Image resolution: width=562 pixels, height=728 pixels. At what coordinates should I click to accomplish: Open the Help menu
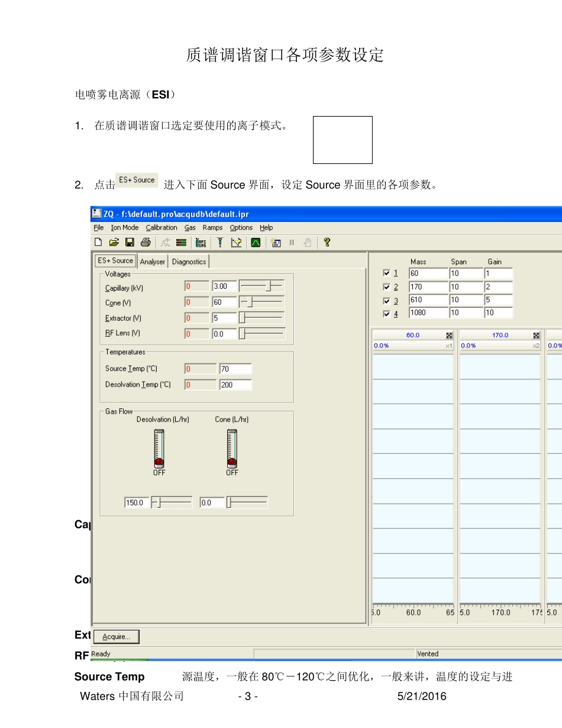tap(266, 227)
